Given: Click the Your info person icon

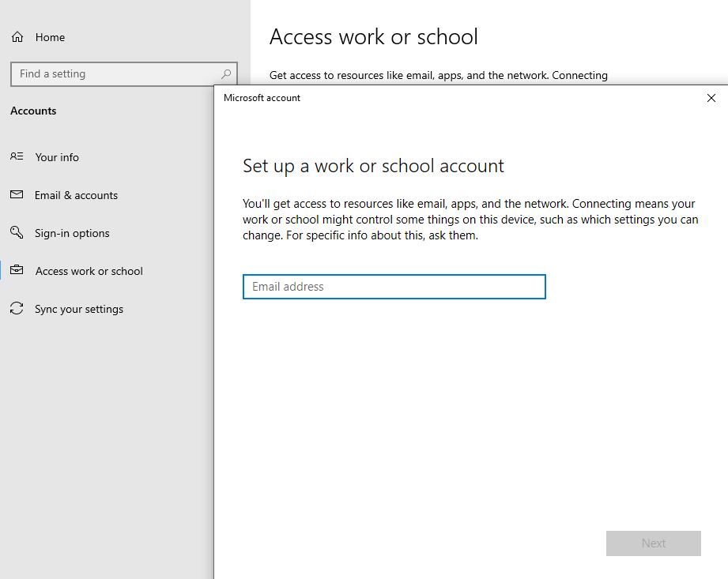Looking at the screenshot, I should point(17,156).
